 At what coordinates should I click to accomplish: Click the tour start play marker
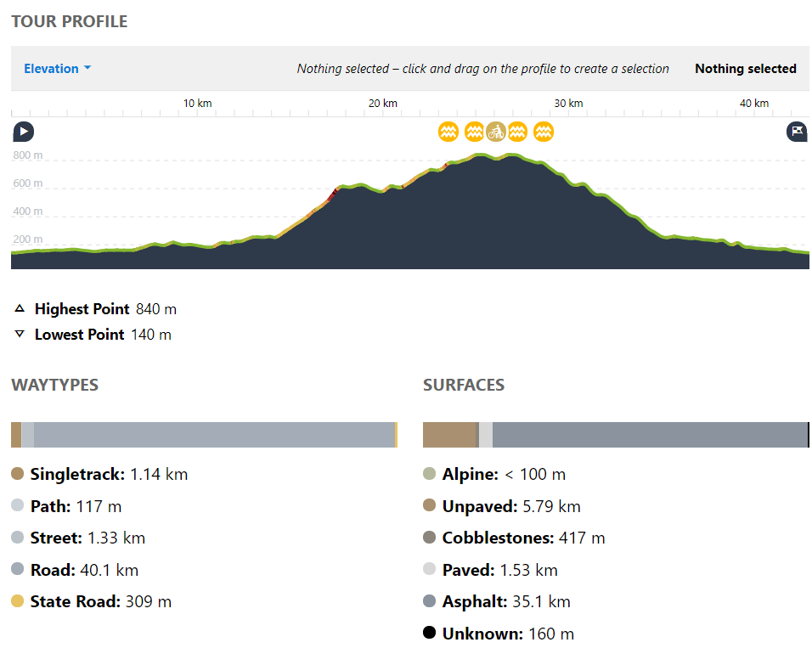pyautogui.click(x=23, y=132)
